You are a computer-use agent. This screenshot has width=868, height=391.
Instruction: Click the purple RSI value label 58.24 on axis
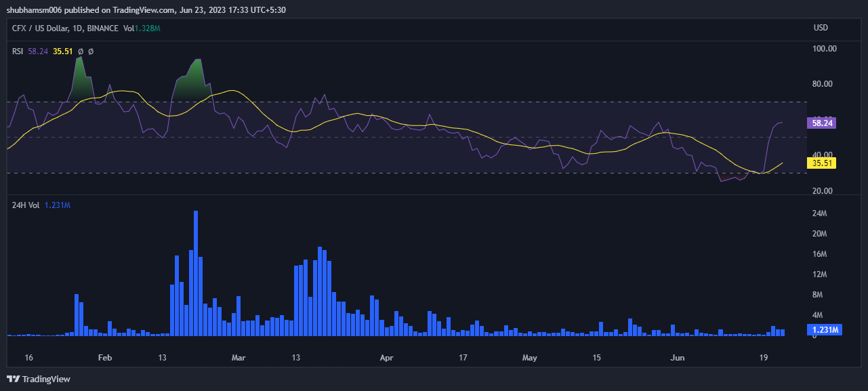(x=822, y=123)
